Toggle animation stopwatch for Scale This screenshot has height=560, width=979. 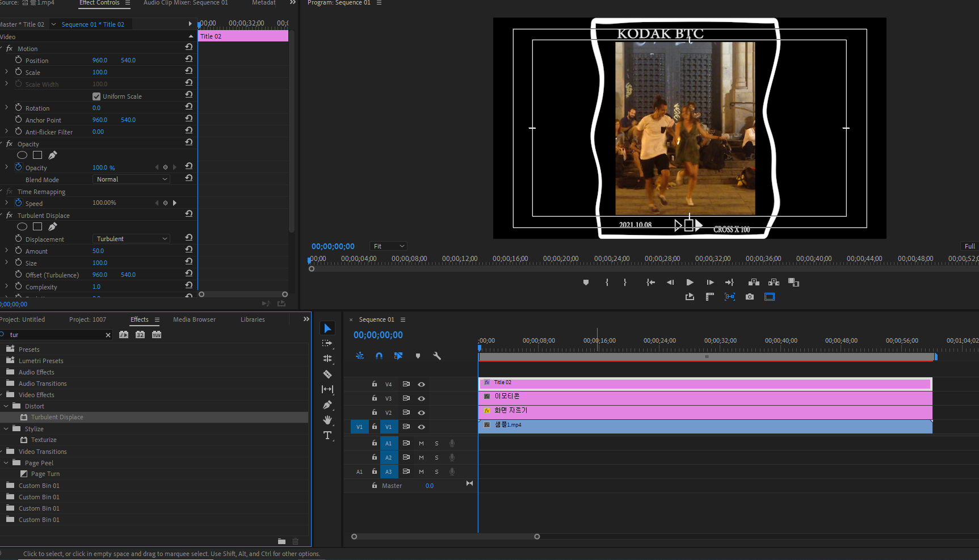[x=19, y=71]
